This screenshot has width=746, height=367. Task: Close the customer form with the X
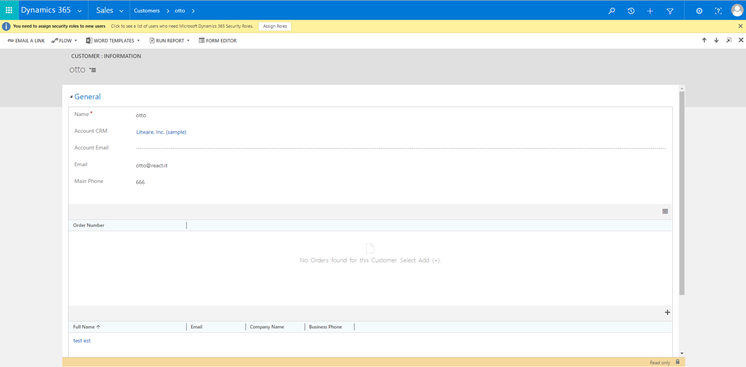(741, 40)
